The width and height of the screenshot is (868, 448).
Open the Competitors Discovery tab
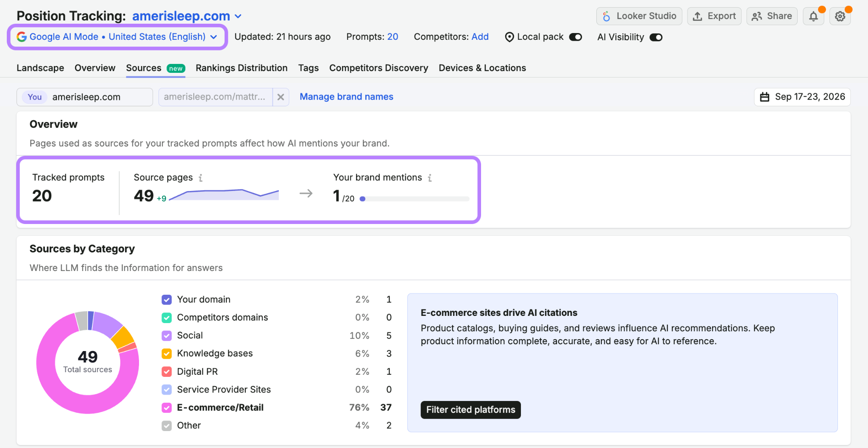coord(379,68)
